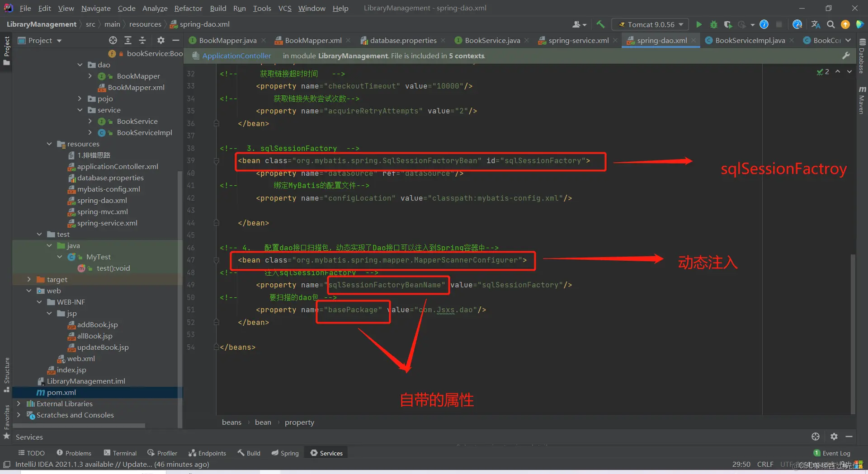Click the editor vertical scrollbar
Screen dimensions: 868x474
(853, 334)
